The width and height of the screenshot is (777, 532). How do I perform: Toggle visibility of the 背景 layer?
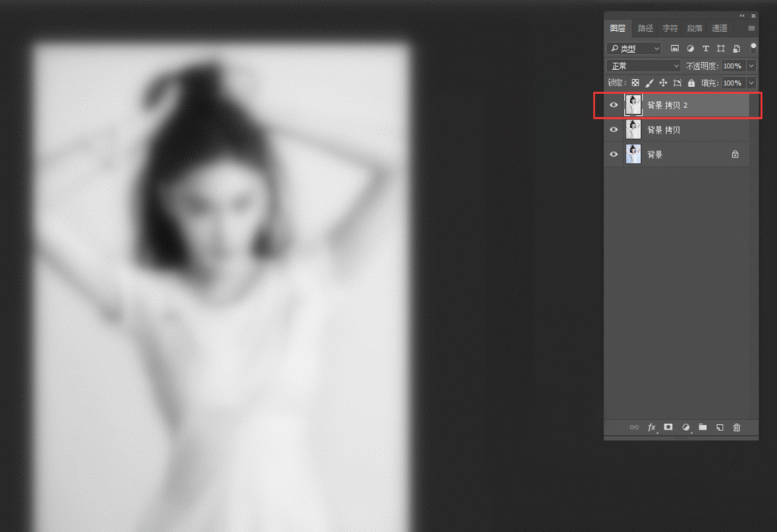[614, 154]
